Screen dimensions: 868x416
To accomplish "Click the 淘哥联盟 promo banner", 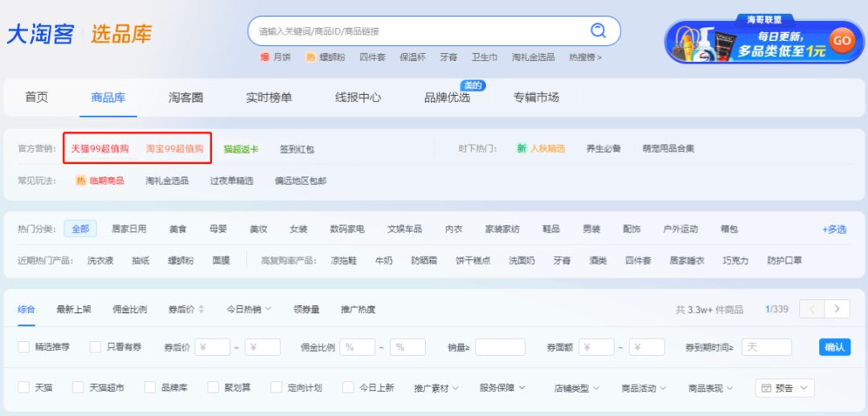I will (x=764, y=40).
